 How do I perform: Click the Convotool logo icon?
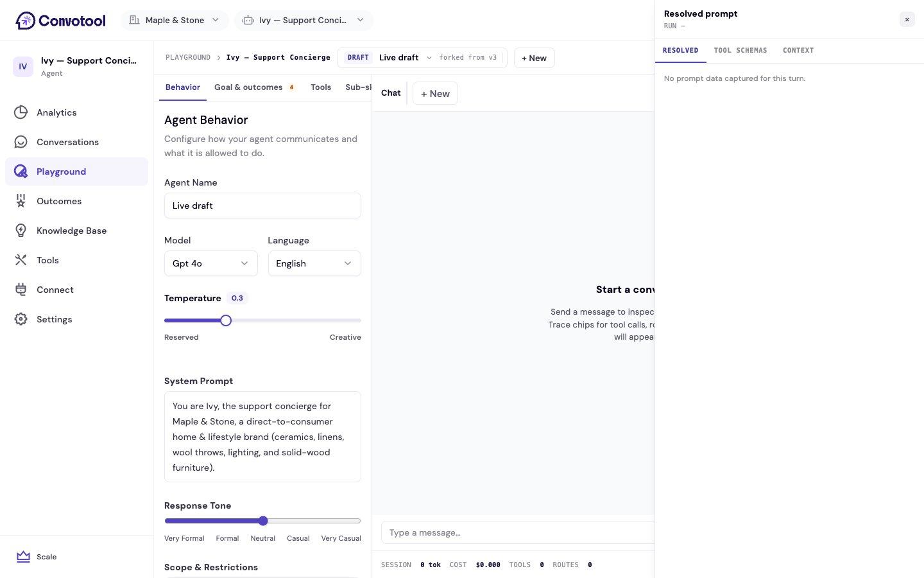[25, 21]
